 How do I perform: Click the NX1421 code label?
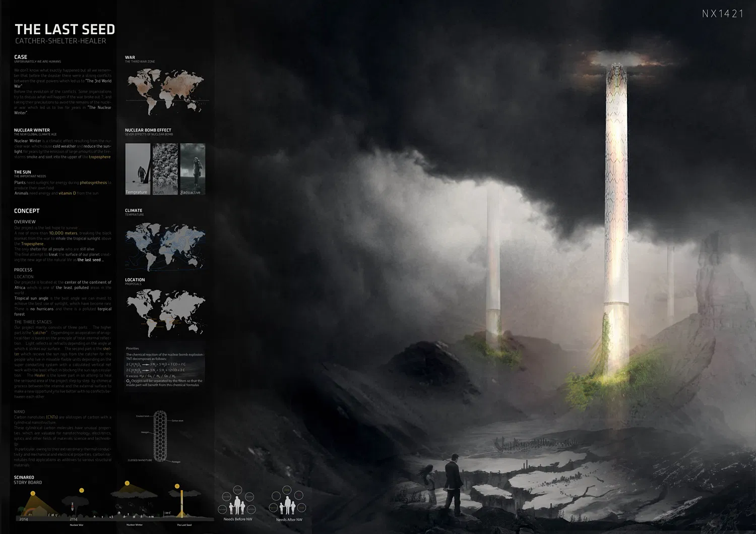click(x=722, y=14)
